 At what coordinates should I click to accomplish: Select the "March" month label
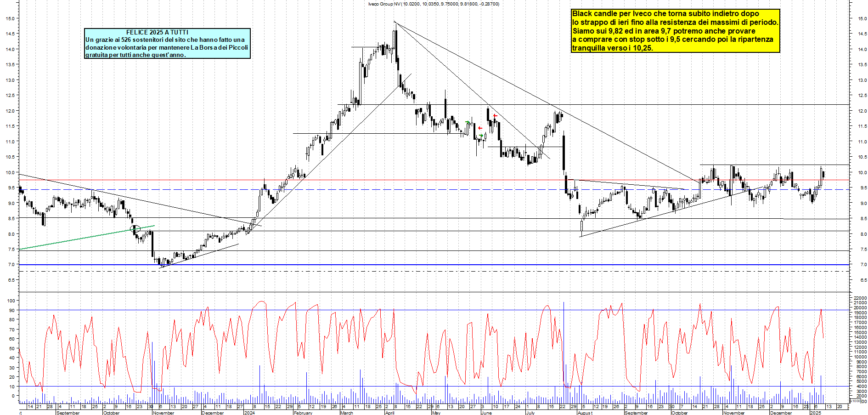point(347,413)
